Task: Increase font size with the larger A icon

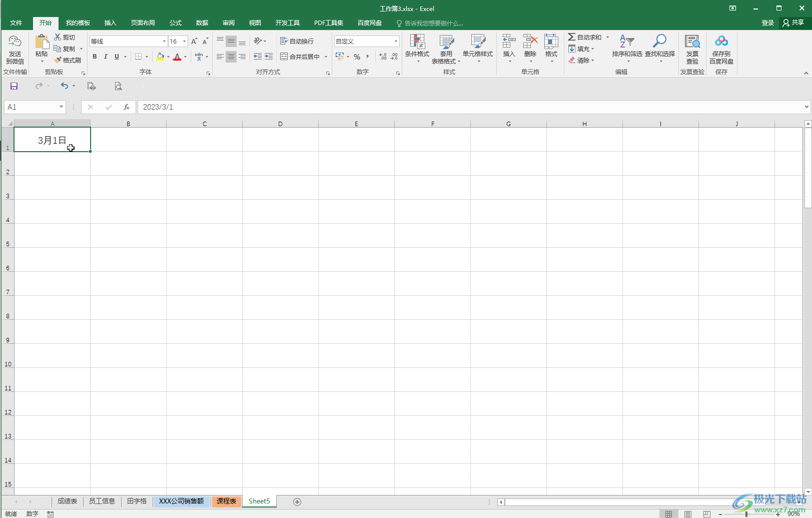Action: pos(194,42)
